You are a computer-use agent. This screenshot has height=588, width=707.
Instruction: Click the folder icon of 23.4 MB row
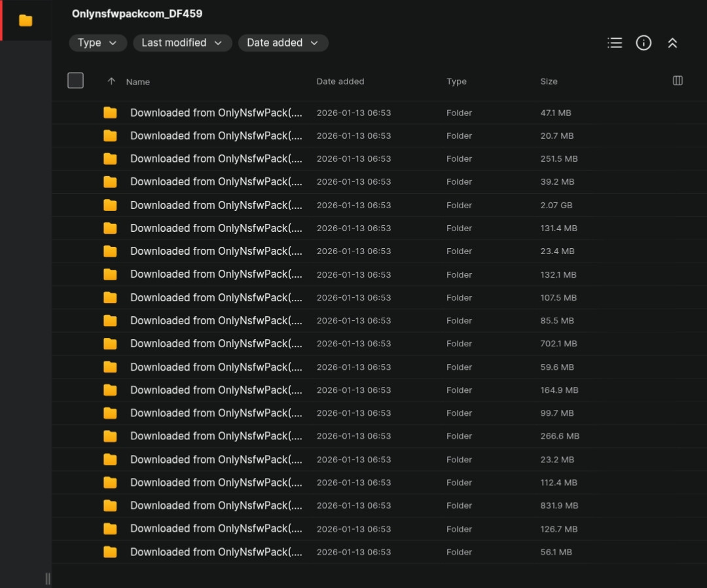pos(110,251)
